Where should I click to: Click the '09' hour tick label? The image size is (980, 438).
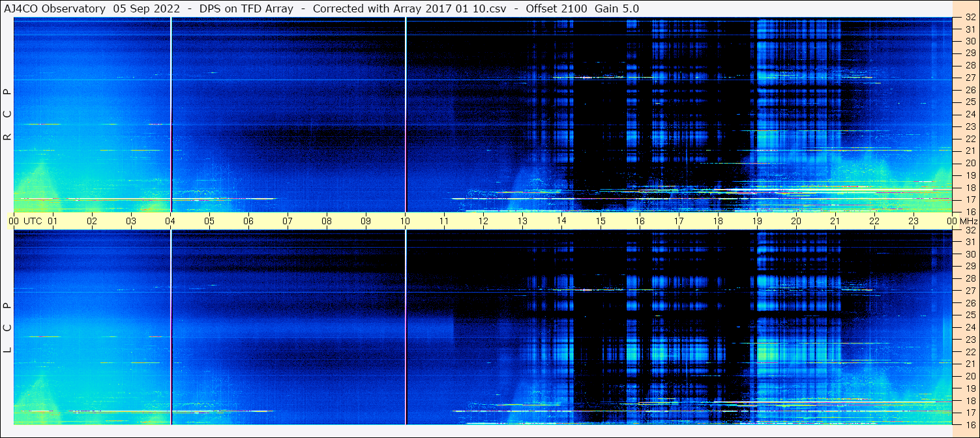click(x=366, y=221)
